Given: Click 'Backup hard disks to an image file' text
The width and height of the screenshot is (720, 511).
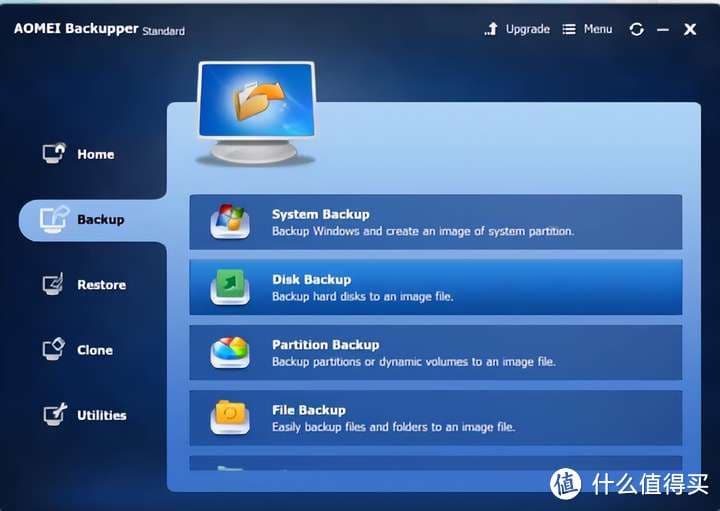Looking at the screenshot, I should pos(363,297).
